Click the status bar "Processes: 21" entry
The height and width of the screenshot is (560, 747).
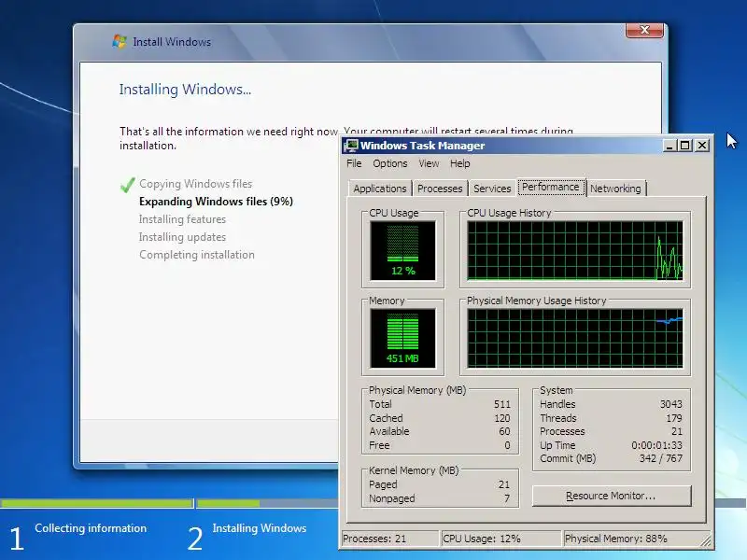pyautogui.click(x=389, y=539)
